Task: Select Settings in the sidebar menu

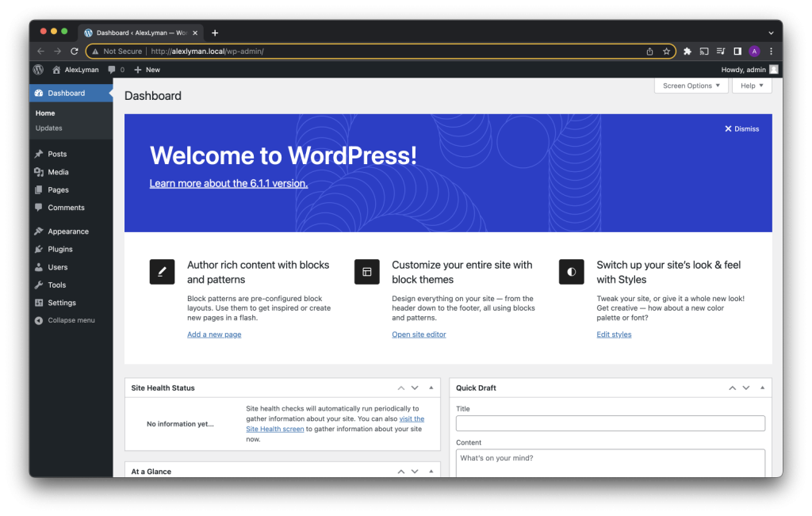Action: [61, 303]
